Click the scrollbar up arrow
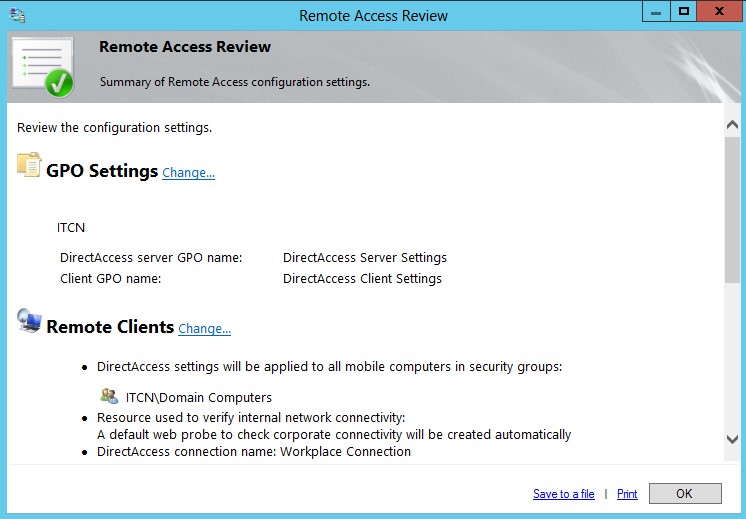Viewport: 746px width, 519px height. tap(732, 124)
